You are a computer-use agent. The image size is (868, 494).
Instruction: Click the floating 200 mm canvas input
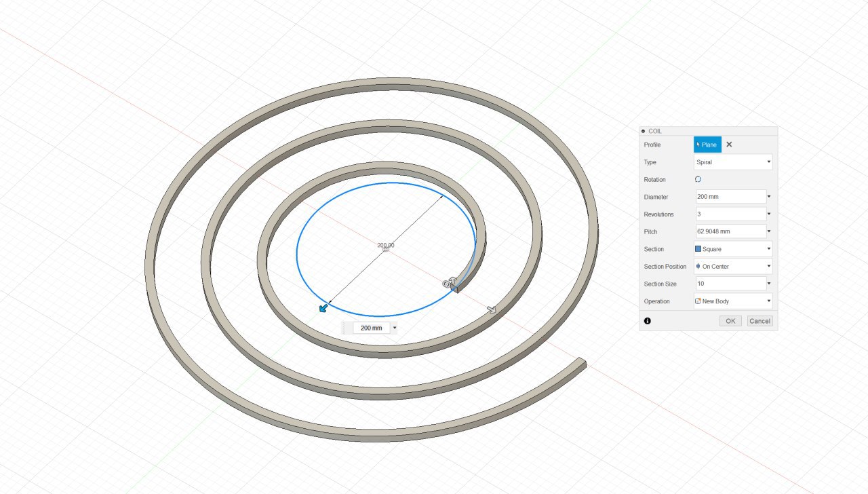coord(371,328)
